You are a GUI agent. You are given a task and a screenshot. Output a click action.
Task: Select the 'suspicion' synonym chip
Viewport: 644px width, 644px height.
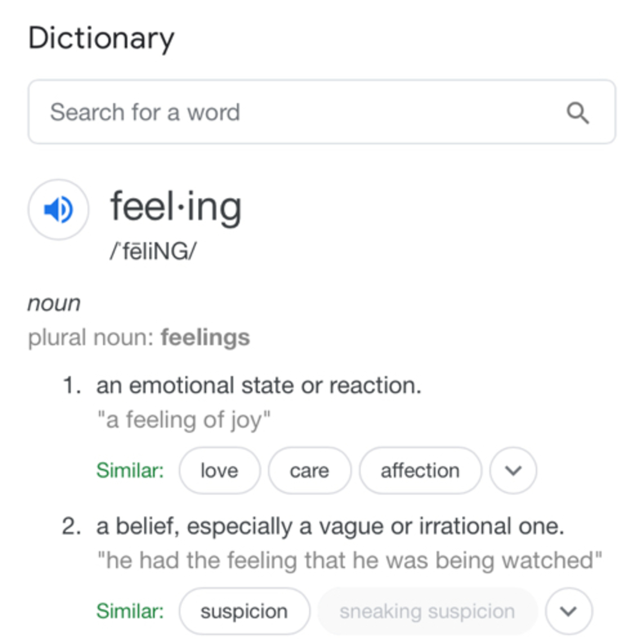[244, 611]
